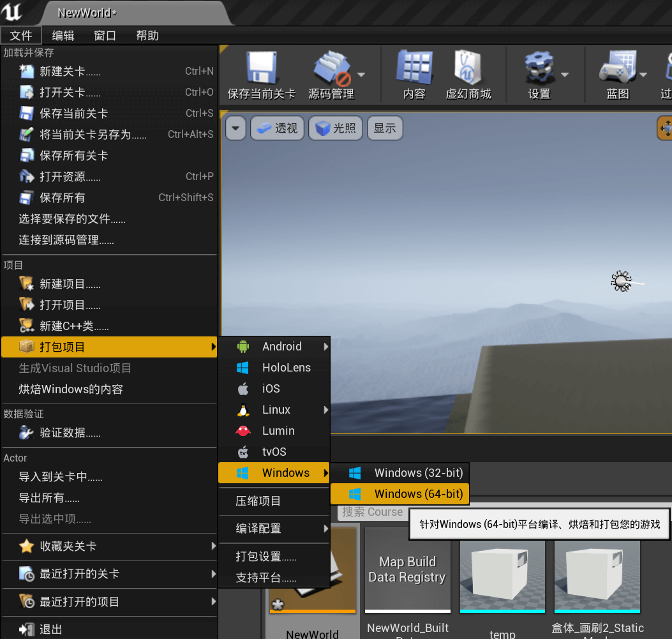
Task: Select HoloLens in the packaging submenu
Action: click(x=274, y=367)
